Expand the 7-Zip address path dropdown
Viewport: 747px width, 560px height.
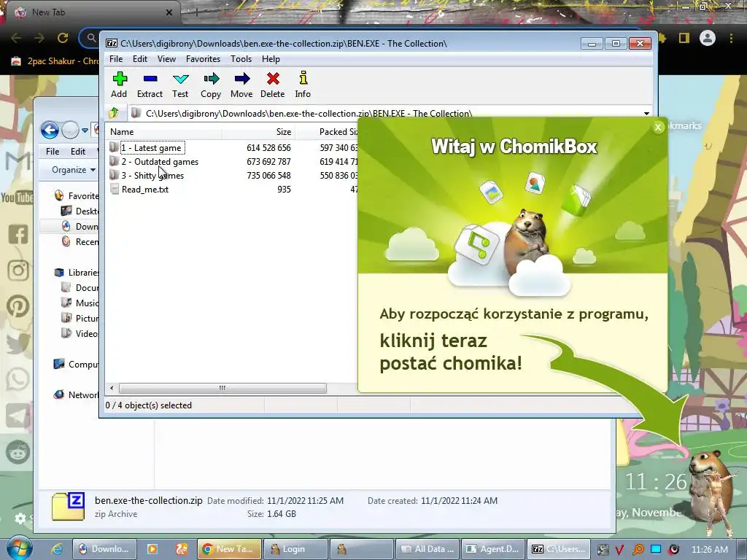coord(646,113)
